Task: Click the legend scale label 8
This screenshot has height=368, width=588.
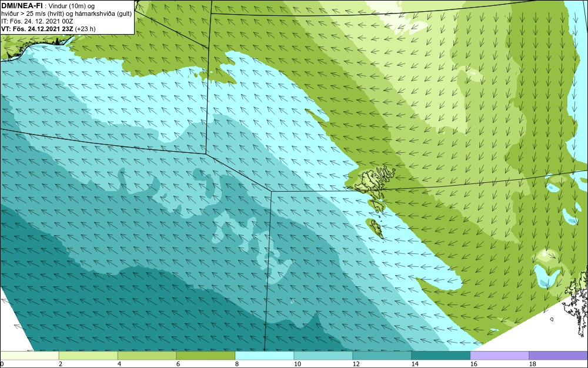Action: click(x=237, y=364)
